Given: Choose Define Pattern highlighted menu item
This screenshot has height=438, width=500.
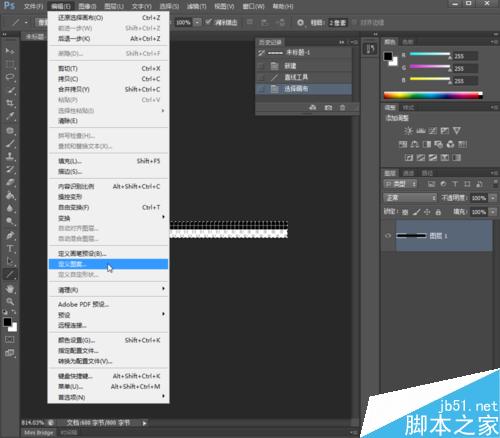Looking at the screenshot, I should click(x=108, y=264).
